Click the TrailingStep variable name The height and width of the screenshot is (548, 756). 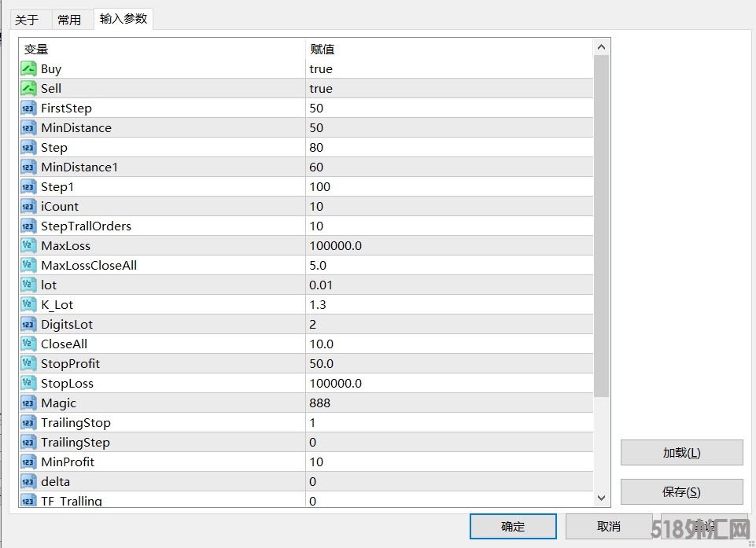click(76, 443)
